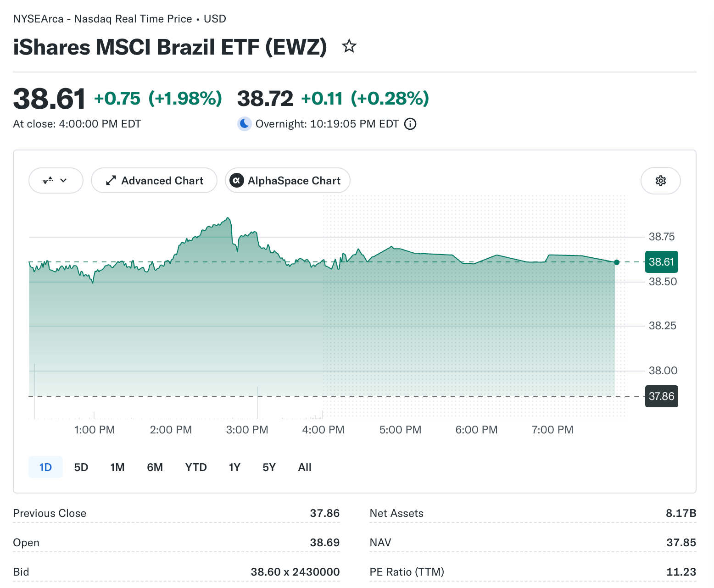The width and height of the screenshot is (714, 588).
Task: Switch chart to 1M range
Action: tap(117, 467)
